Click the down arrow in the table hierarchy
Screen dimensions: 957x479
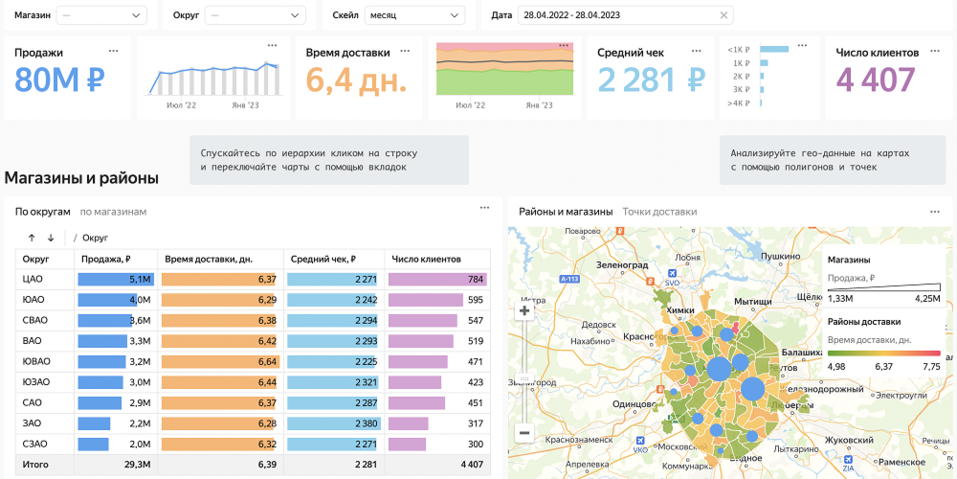pos(51,238)
